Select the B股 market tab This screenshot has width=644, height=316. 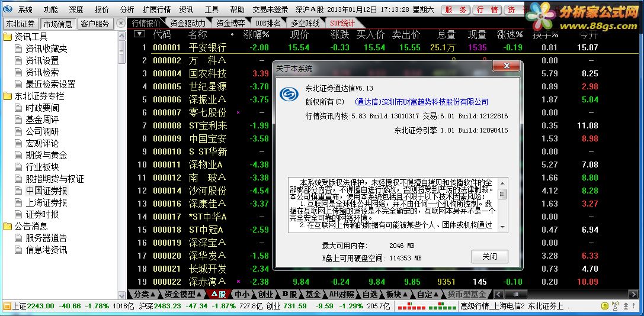pos(290,294)
